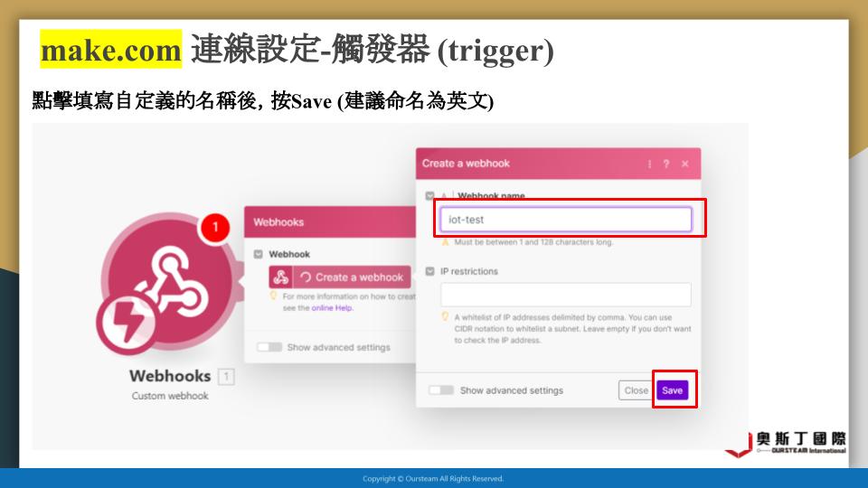Image resolution: width=868 pixels, height=488 pixels.
Task: Click the Webhooks module label under the circle
Action: pyautogui.click(x=170, y=376)
